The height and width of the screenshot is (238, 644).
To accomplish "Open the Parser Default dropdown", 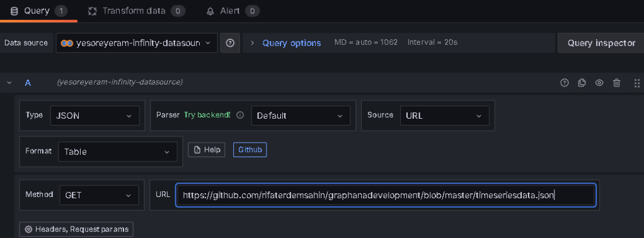I will pos(301,116).
